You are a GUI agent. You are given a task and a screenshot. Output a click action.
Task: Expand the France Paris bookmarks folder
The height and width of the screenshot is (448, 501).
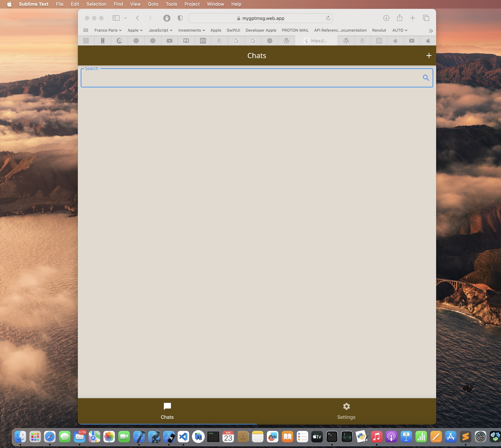click(108, 30)
